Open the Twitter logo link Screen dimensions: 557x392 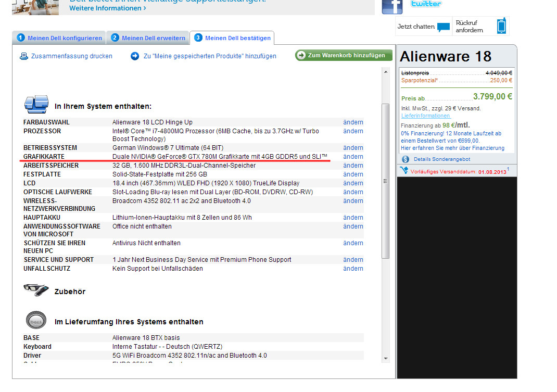coord(426,4)
